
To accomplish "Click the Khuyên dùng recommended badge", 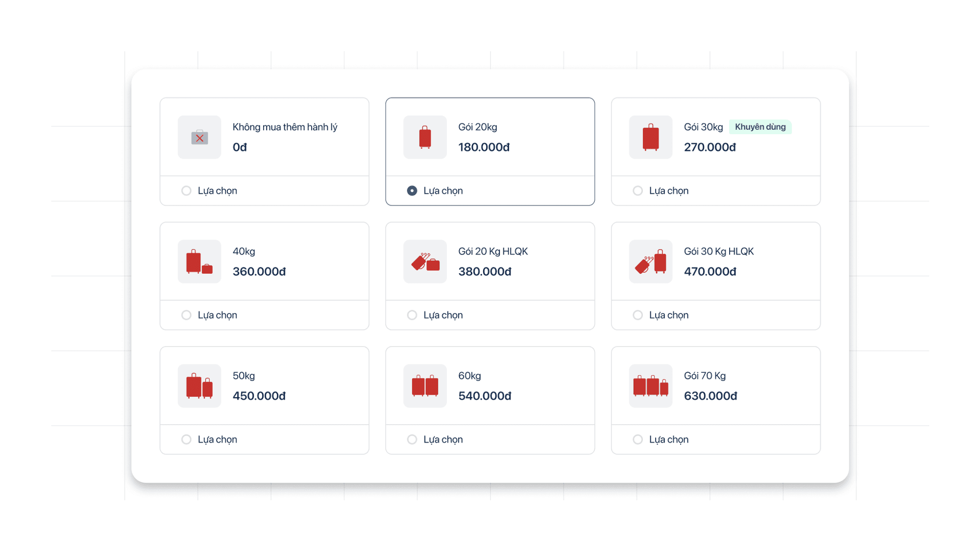I will (760, 127).
